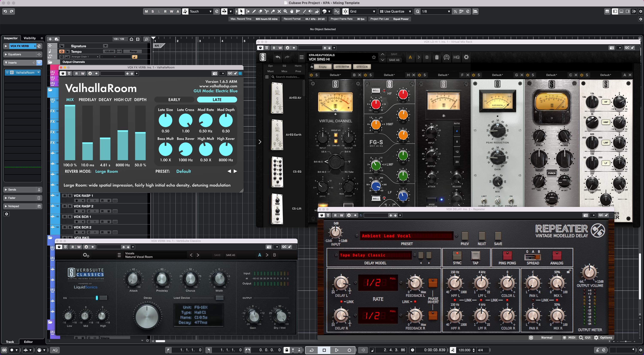Open the Virtual Mix Rack settings gear
Screen dimensions: 644x355
coord(466,57)
